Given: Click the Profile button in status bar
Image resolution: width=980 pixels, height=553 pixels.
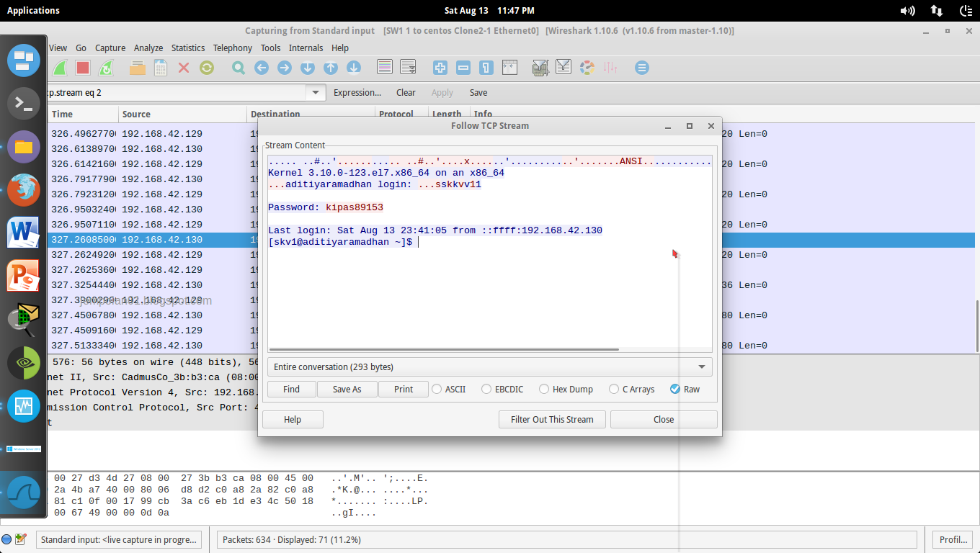Looking at the screenshot, I should [953, 539].
